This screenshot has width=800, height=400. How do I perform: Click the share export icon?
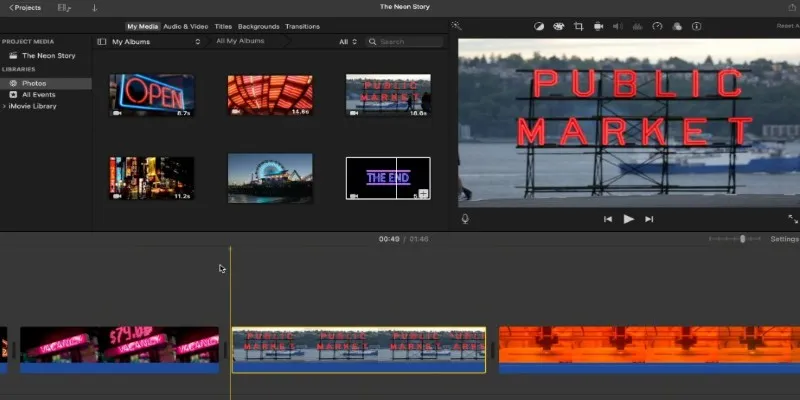tap(792, 7)
